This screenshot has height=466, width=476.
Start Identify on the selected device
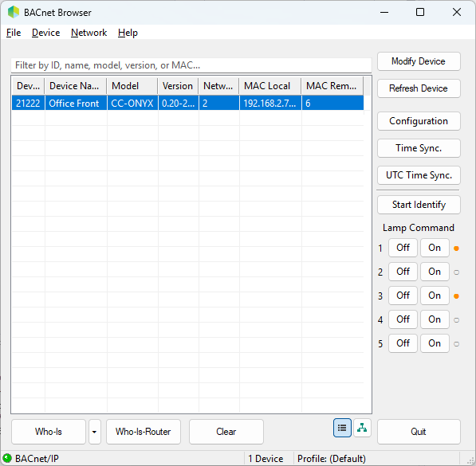(419, 205)
